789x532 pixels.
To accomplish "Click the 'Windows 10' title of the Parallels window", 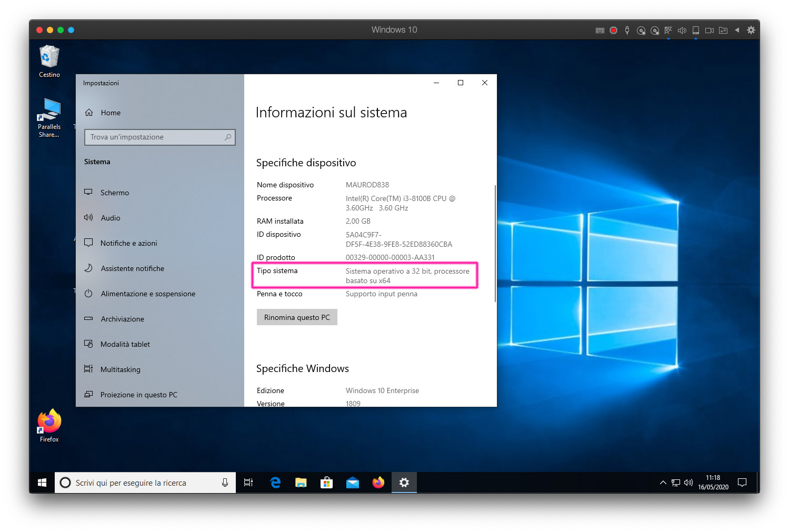I will pos(394,30).
